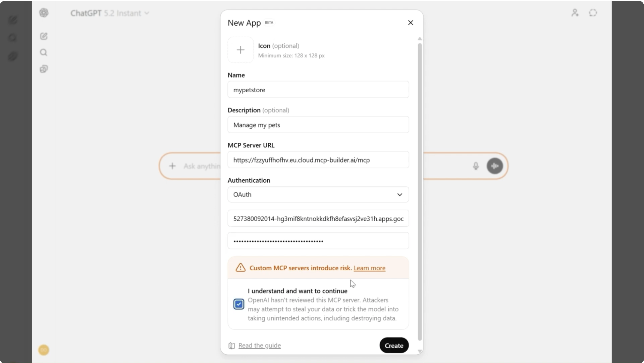Screen dimensions: 644x363
Task: Click the microphone icon in the chat bar
Action: [x=476, y=166]
